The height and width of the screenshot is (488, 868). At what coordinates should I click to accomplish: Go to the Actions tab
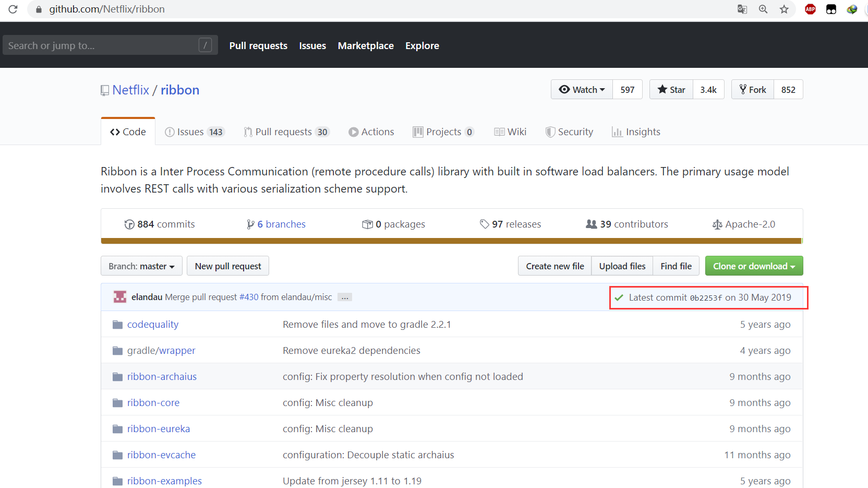click(x=371, y=132)
